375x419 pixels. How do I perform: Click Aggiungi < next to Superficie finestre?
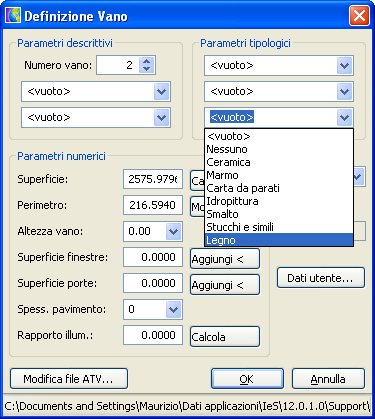(x=225, y=259)
